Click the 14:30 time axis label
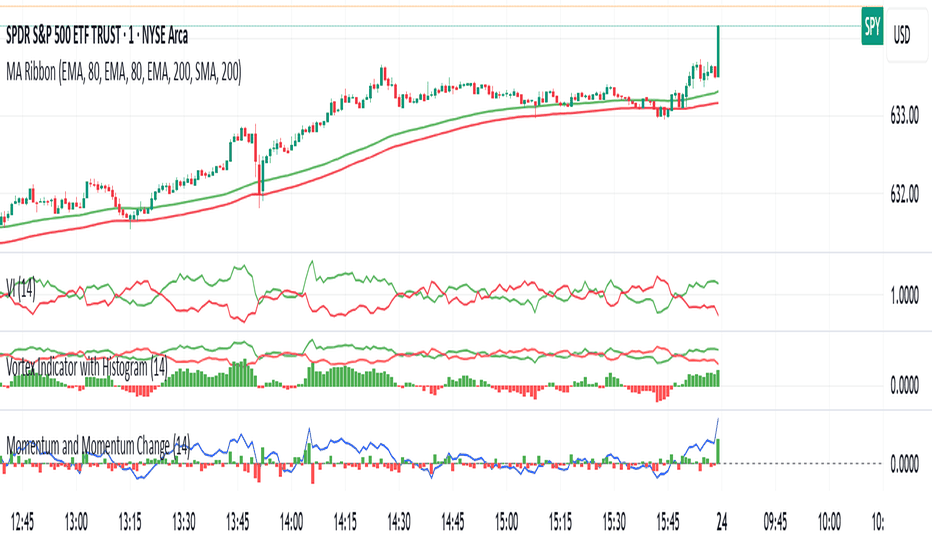This screenshot has height=550, width=932. [399, 522]
